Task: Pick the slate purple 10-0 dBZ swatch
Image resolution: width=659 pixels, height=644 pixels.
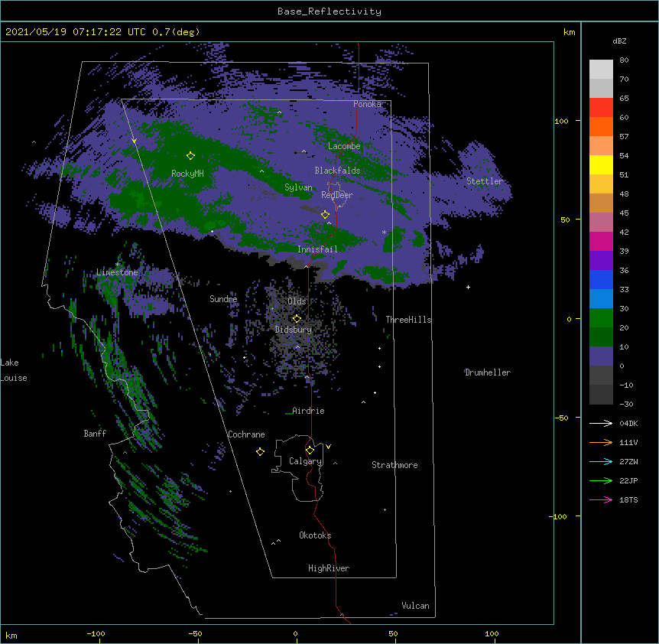Action: click(x=601, y=356)
